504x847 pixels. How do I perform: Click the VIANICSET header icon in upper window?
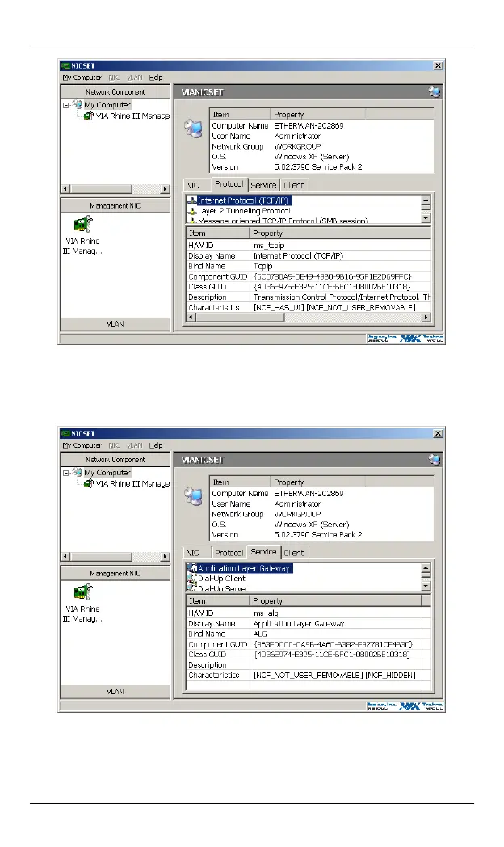(x=435, y=91)
